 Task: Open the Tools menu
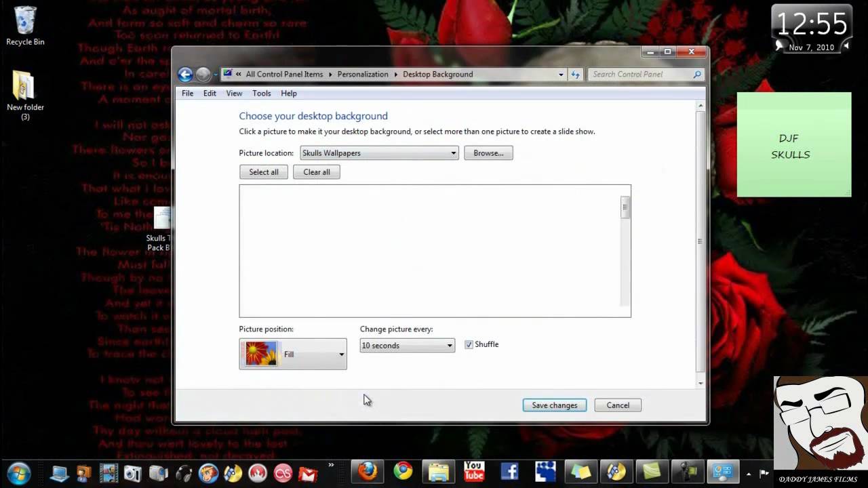point(261,94)
